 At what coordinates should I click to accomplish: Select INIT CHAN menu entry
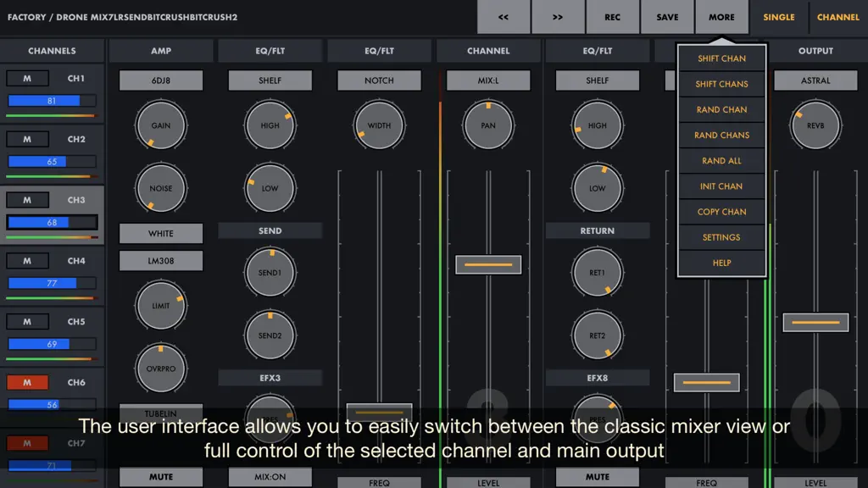(721, 186)
